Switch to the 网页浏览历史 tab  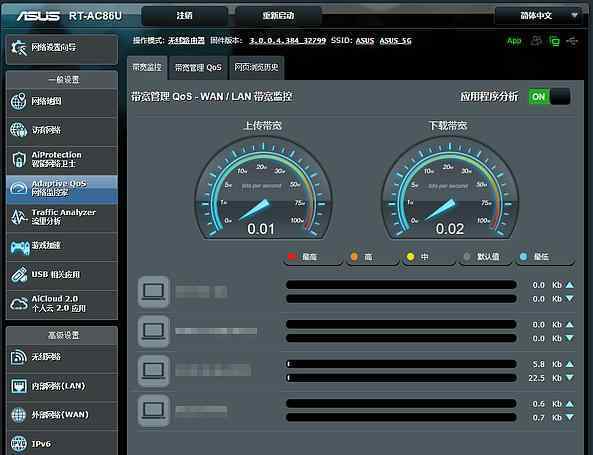(256, 68)
